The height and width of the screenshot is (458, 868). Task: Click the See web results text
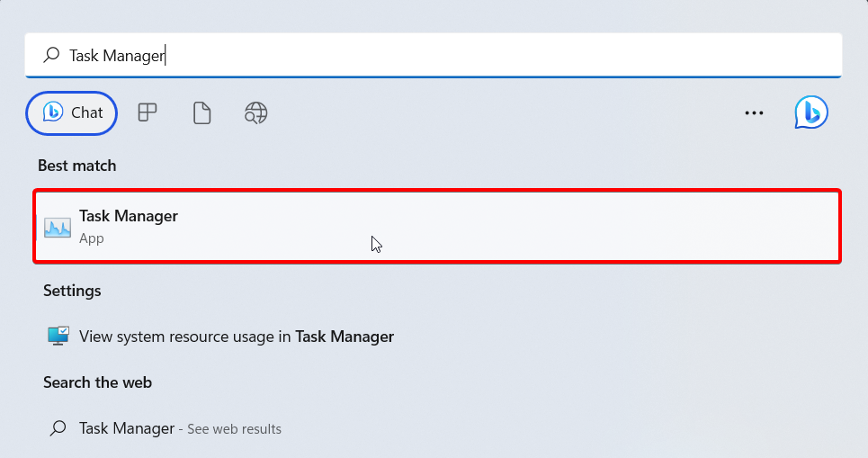coord(234,429)
